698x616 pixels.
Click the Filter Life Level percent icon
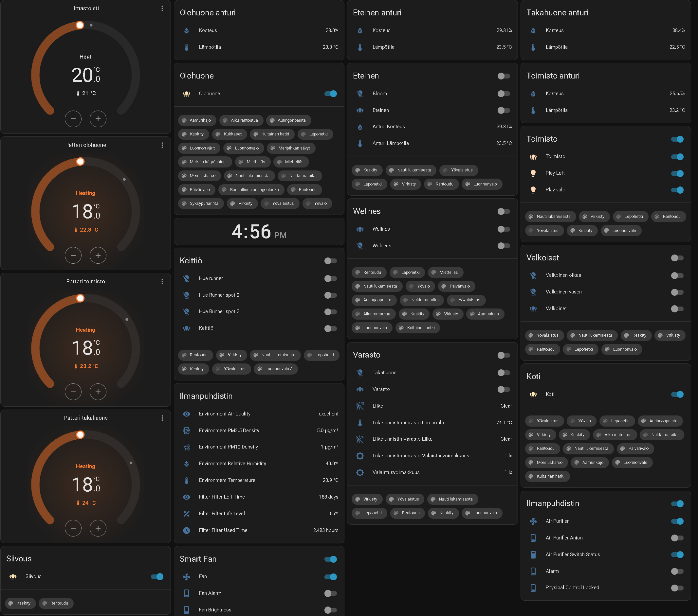coord(187,514)
